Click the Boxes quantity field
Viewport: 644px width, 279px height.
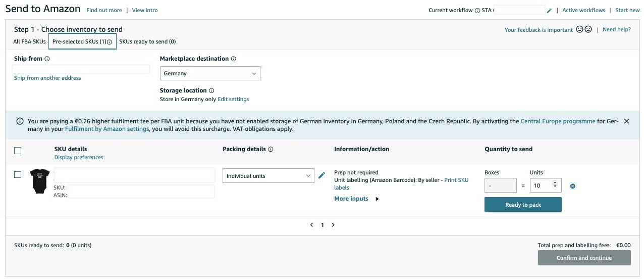500,185
